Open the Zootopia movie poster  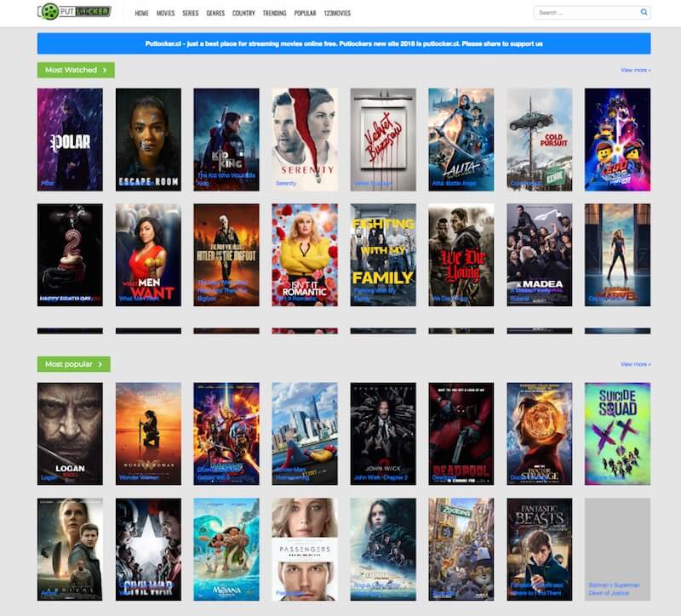pyautogui.click(x=461, y=549)
